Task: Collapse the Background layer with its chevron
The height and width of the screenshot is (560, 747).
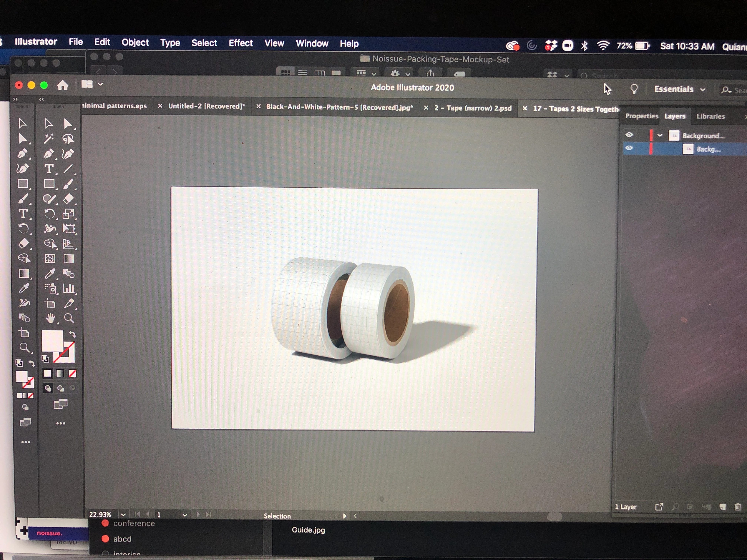Action: tap(660, 135)
